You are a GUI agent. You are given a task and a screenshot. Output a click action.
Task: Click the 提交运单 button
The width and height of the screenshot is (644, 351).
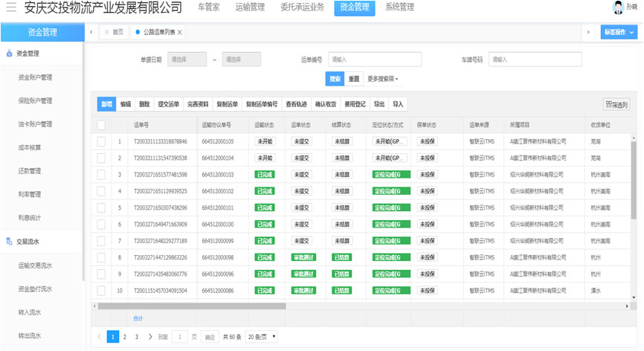(169, 104)
